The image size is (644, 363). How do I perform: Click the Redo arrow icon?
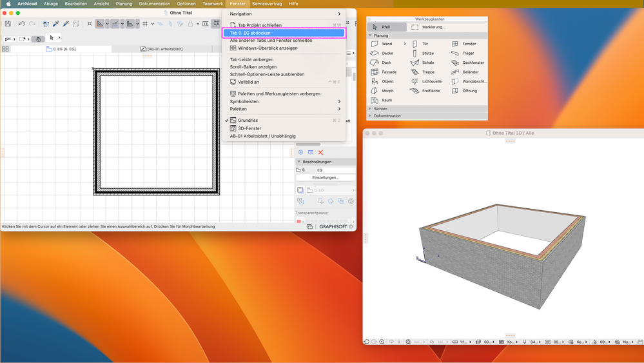(32, 24)
